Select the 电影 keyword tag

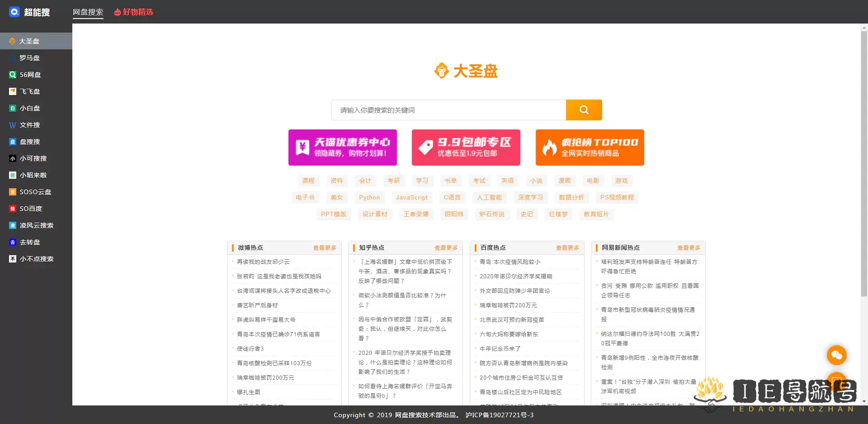593,181
